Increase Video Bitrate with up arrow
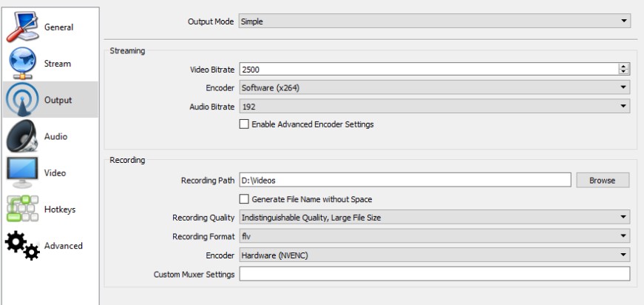Screen dimensions: 644x305 click(x=625, y=67)
